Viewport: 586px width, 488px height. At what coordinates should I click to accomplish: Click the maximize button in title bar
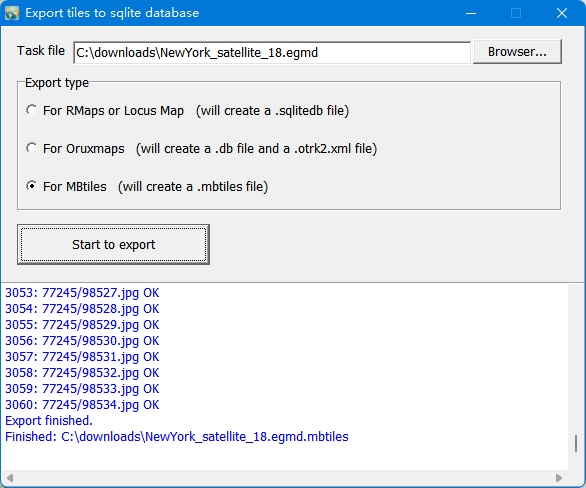[516, 13]
